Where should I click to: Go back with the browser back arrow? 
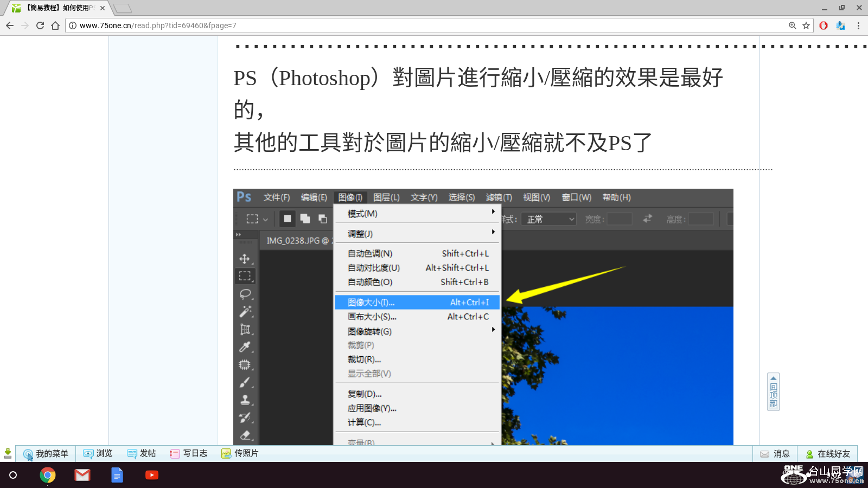10,25
